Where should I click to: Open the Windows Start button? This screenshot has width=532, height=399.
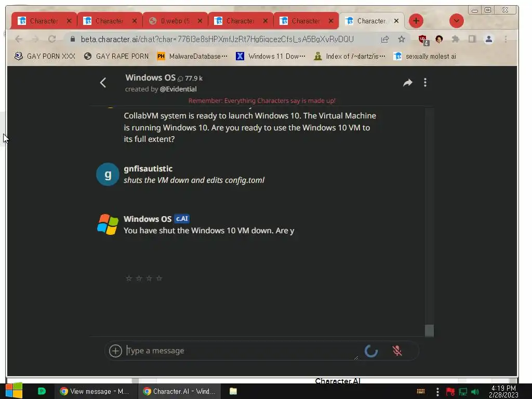click(14, 391)
